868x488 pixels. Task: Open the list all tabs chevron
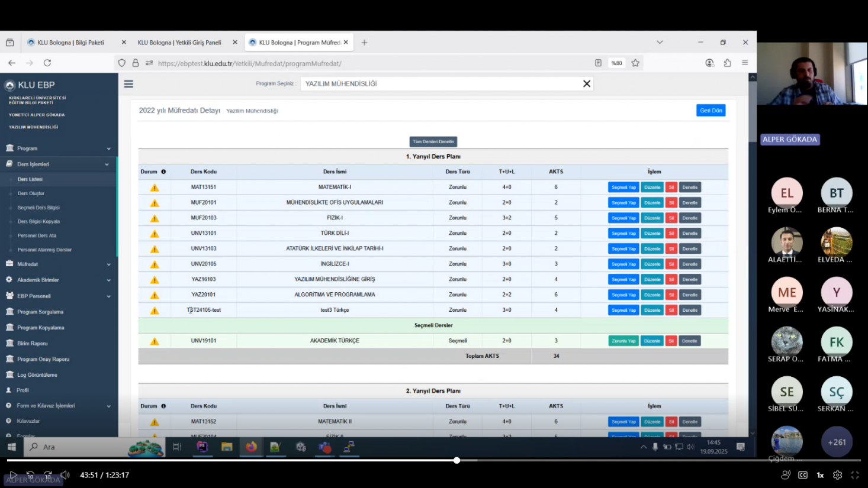click(x=660, y=43)
